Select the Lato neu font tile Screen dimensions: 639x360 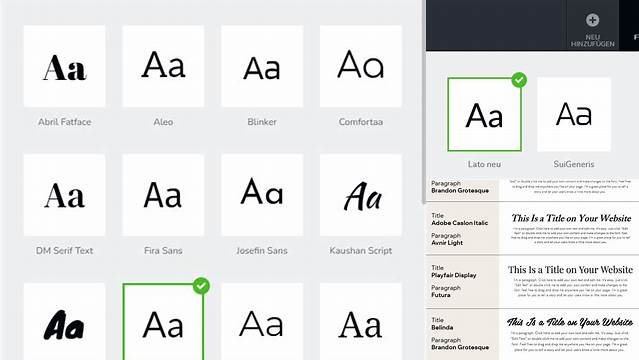[484, 115]
